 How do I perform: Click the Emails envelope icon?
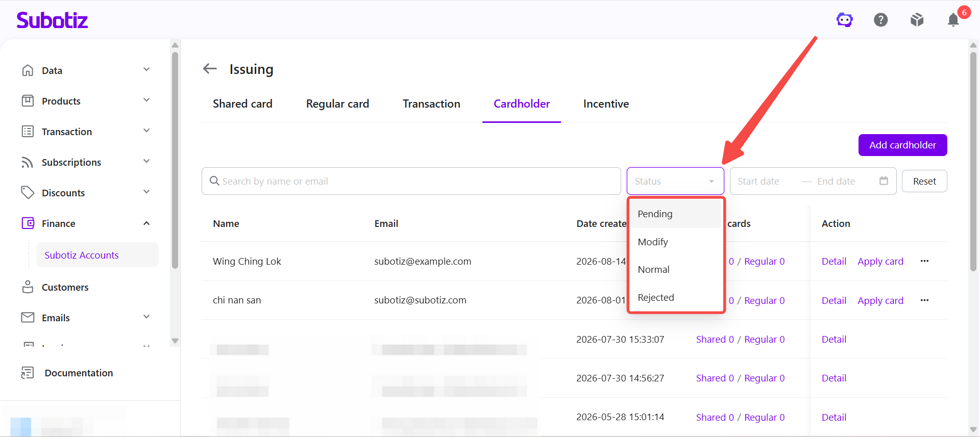[x=28, y=317]
